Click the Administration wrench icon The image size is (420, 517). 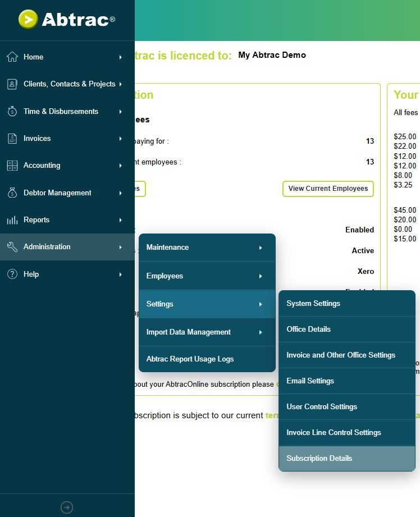point(12,246)
